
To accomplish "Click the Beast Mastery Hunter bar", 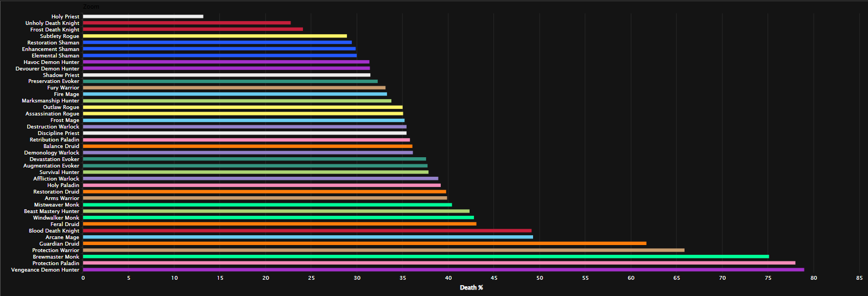I will coord(276,211).
